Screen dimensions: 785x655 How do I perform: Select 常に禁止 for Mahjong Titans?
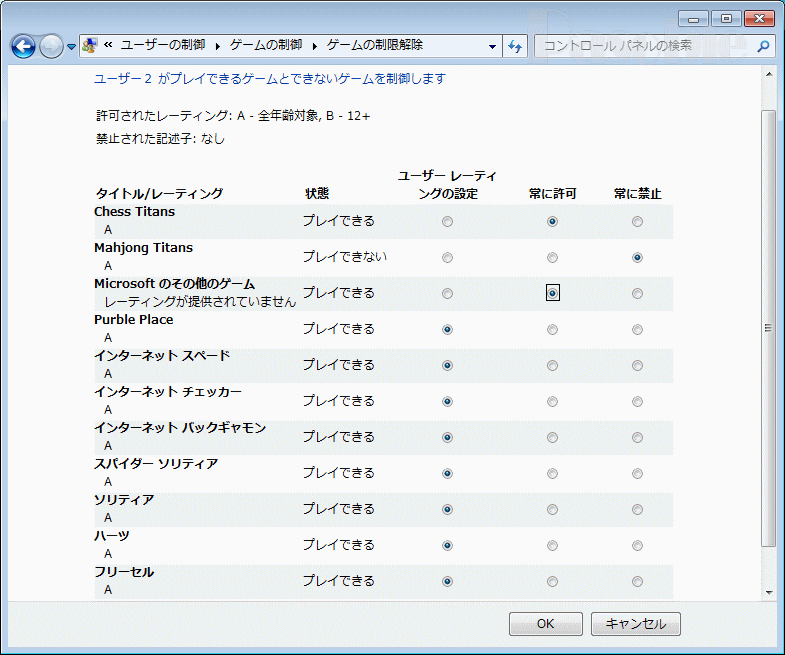(x=637, y=257)
